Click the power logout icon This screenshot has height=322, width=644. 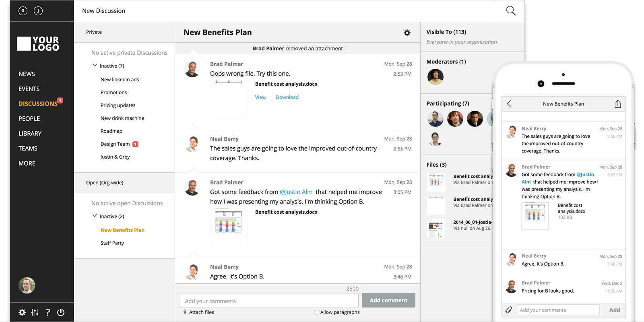pyautogui.click(x=61, y=312)
